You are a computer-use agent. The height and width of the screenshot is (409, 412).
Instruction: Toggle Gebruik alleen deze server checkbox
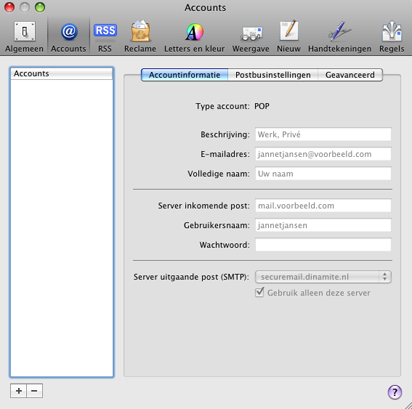[260, 293]
